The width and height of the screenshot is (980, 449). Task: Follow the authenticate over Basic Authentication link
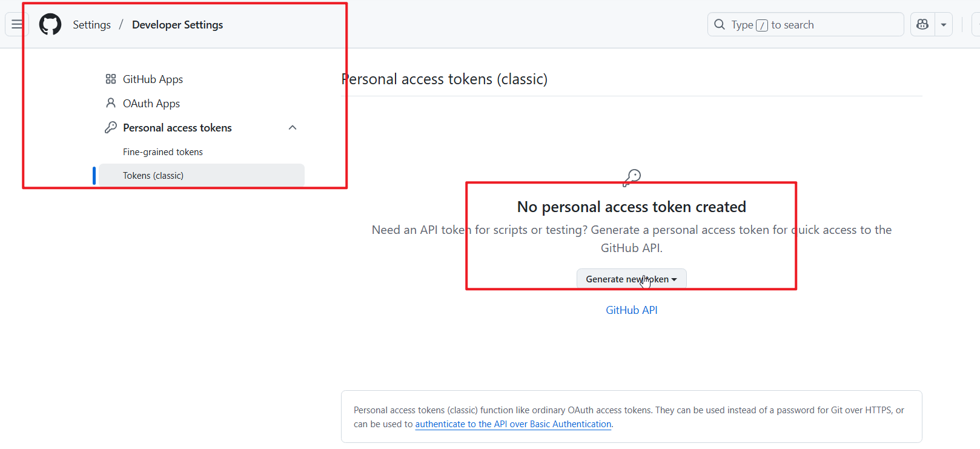tap(513, 424)
